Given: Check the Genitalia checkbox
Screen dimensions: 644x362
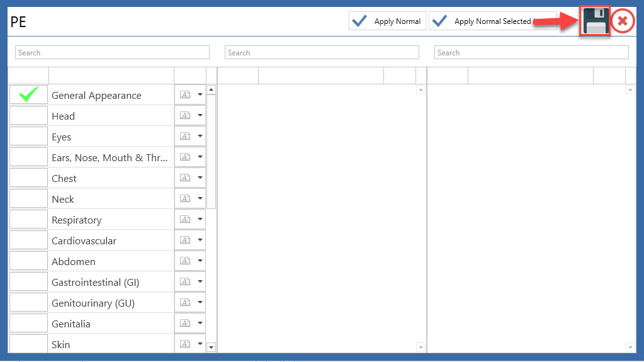Looking at the screenshot, I should pyautogui.click(x=28, y=323).
